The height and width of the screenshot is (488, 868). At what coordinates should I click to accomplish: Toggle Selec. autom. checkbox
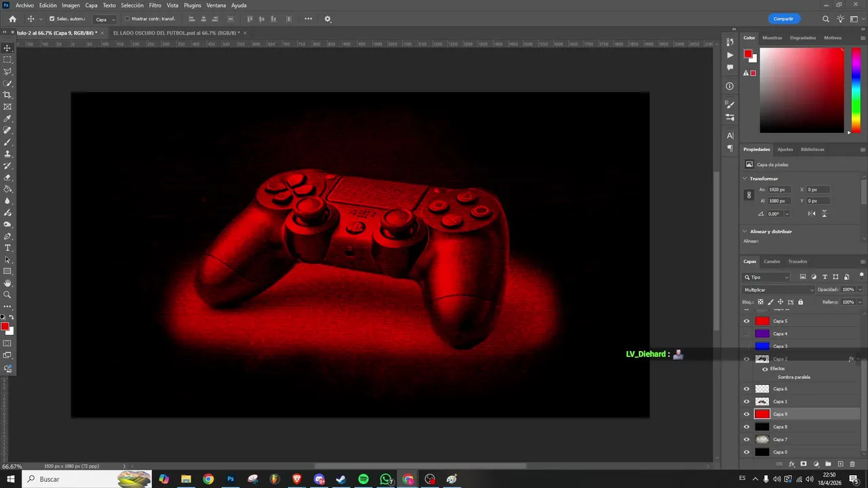[52, 19]
